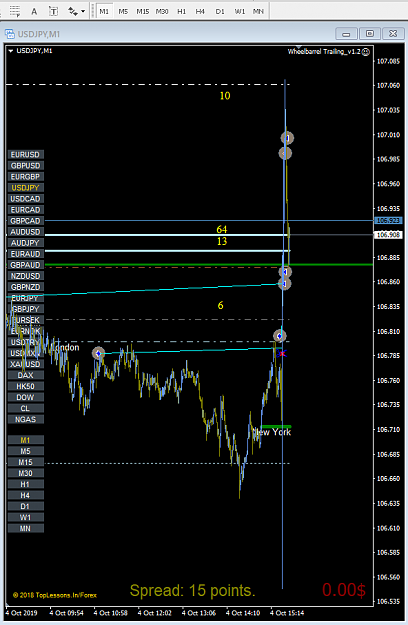Click the white 106.908 price label on the axis

388,235
